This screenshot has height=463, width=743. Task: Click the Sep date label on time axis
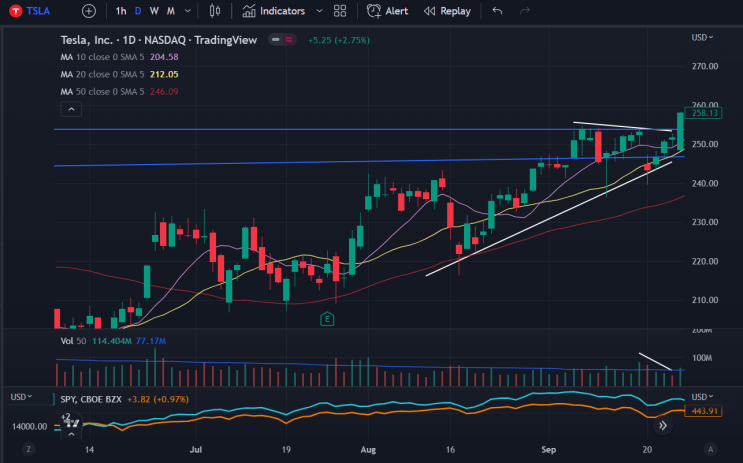click(x=549, y=449)
